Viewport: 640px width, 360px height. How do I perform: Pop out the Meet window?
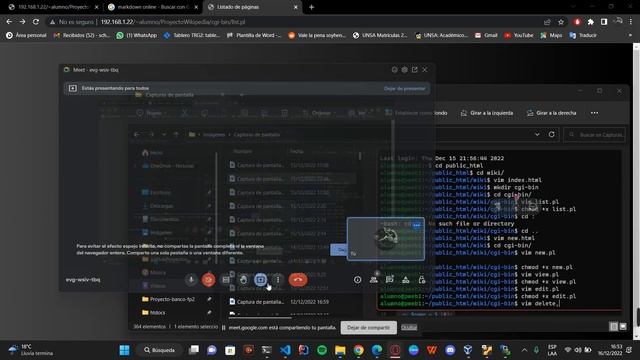click(x=415, y=70)
